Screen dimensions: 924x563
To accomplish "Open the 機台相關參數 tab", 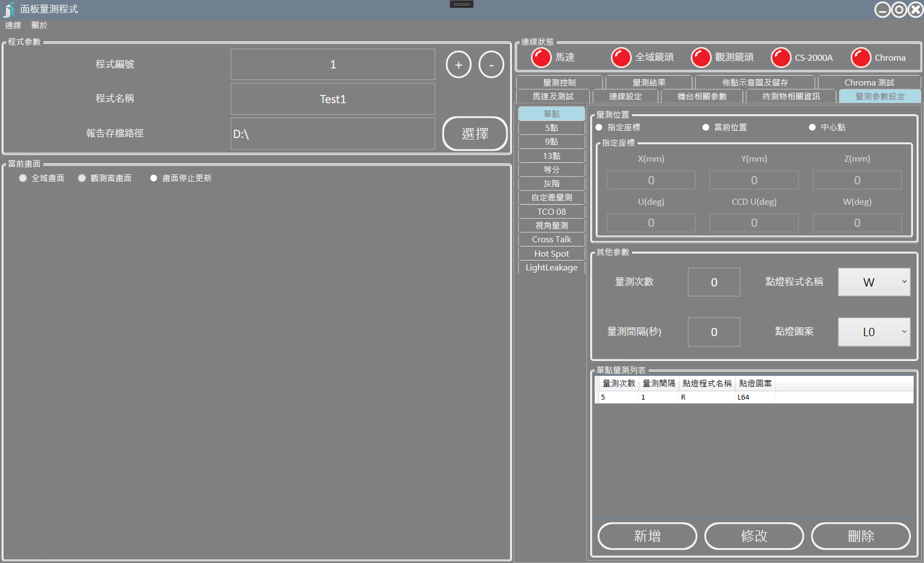I will pyautogui.click(x=702, y=96).
